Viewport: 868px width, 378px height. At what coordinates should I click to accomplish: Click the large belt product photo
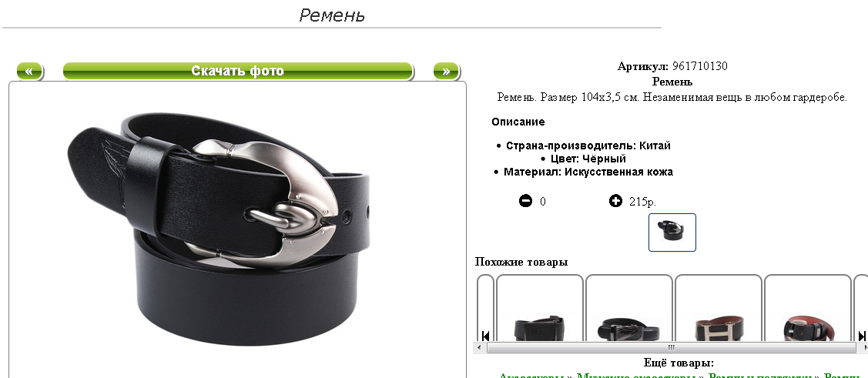tap(220, 228)
